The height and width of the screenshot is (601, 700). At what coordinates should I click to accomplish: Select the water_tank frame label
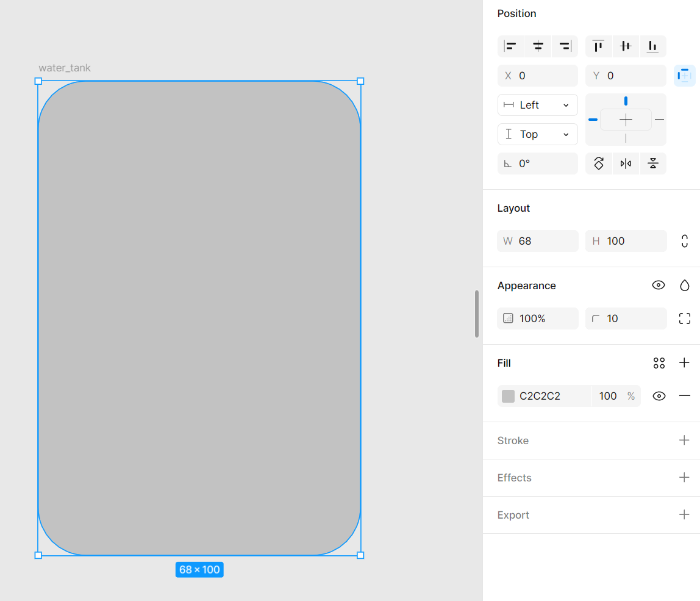[x=65, y=68]
